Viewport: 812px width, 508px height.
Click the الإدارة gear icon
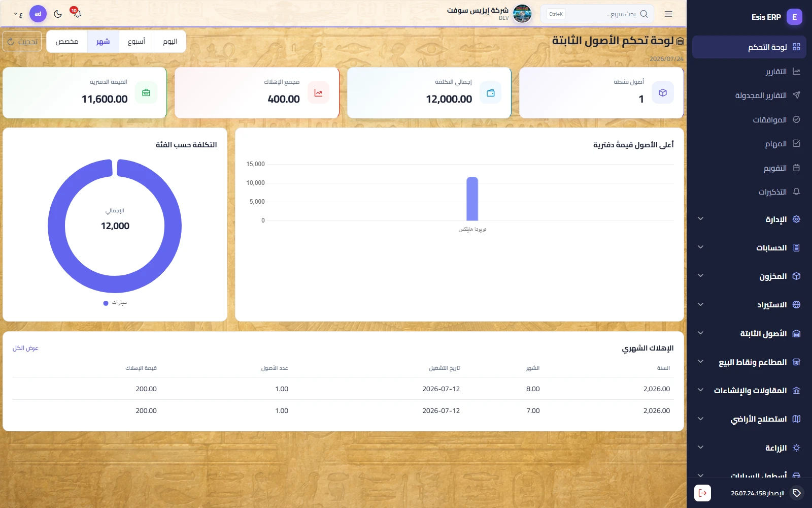[796, 219]
